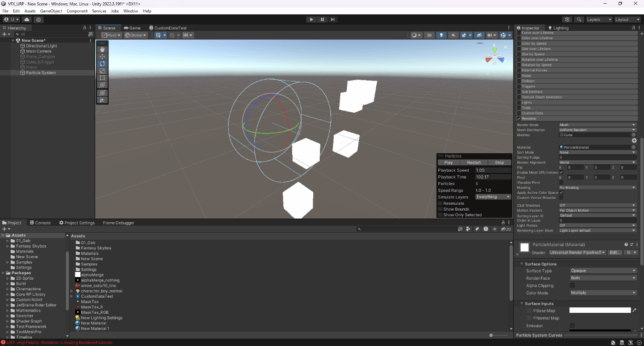Click the red error icon in status bar
Screen dimensions: 644x346
(x=3, y=342)
